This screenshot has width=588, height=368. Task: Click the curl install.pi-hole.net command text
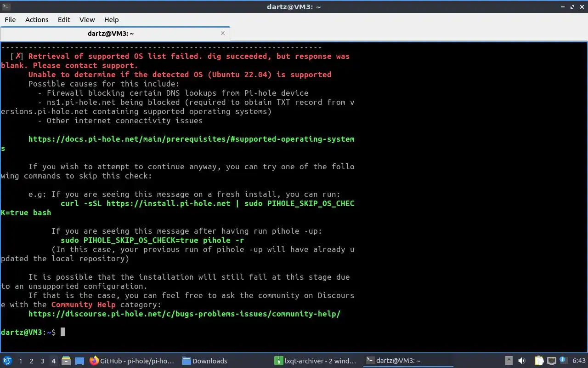click(178, 208)
